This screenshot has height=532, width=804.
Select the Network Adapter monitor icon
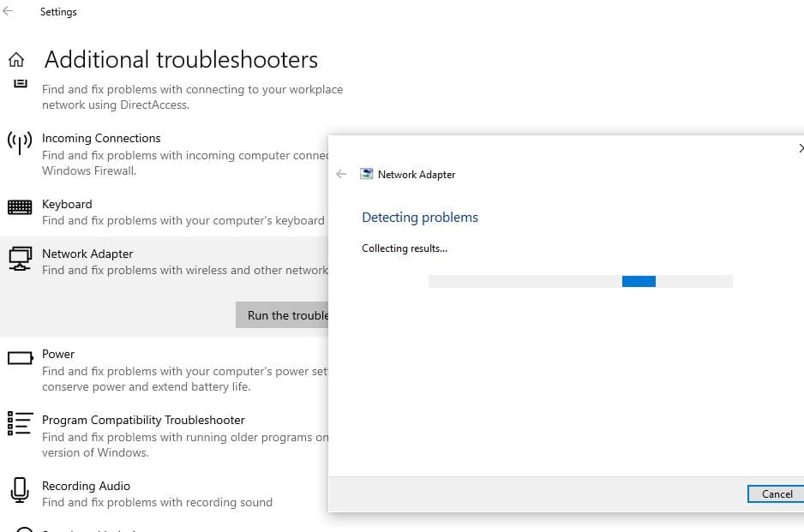point(20,259)
